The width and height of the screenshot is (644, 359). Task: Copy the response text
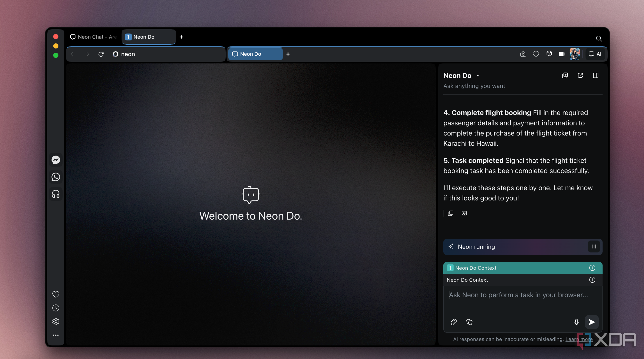pyautogui.click(x=451, y=213)
